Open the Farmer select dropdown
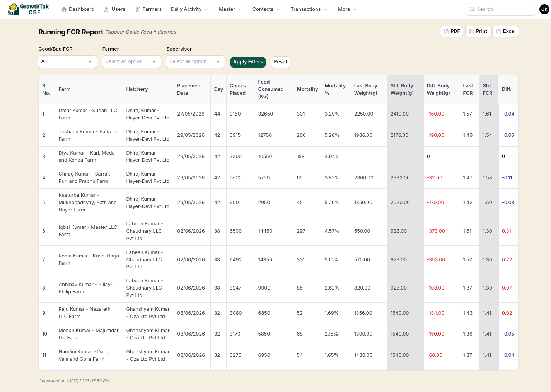The image size is (551, 392). tap(131, 61)
